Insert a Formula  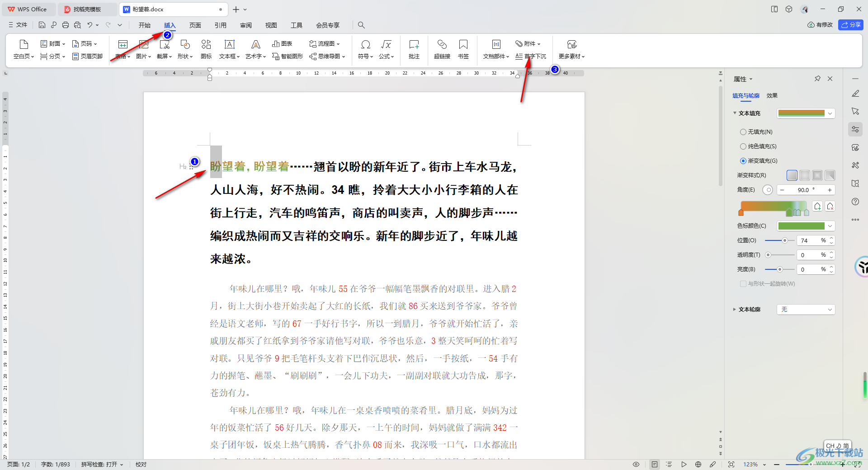(x=386, y=49)
